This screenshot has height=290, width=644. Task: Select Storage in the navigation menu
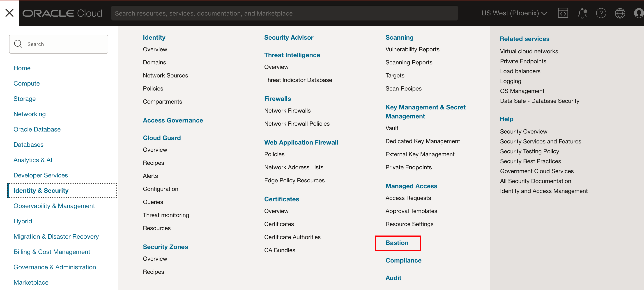click(x=25, y=99)
